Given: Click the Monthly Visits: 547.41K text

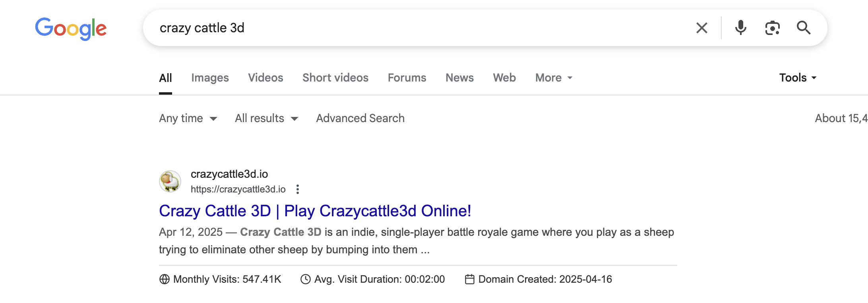Looking at the screenshot, I should (227, 280).
